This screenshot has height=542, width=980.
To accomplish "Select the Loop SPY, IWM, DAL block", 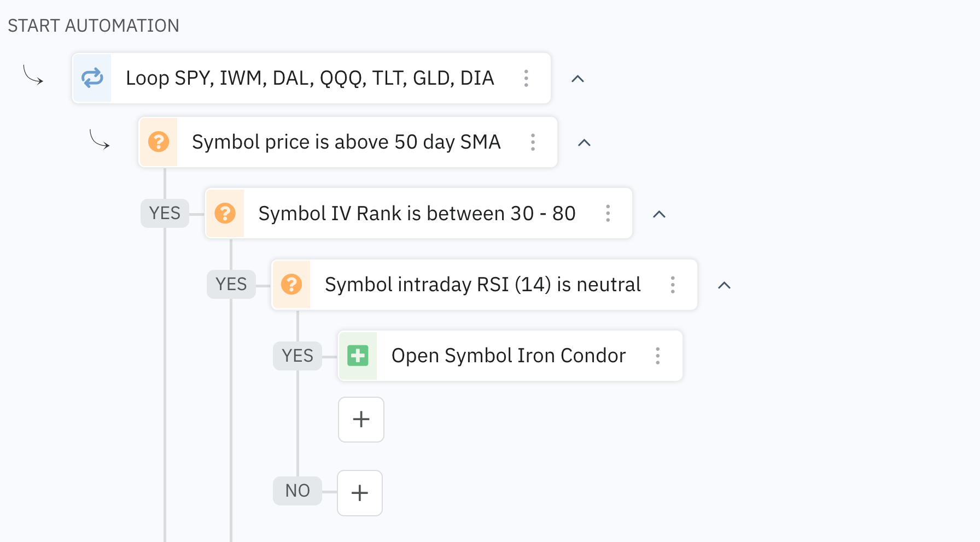I will [310, 78].
